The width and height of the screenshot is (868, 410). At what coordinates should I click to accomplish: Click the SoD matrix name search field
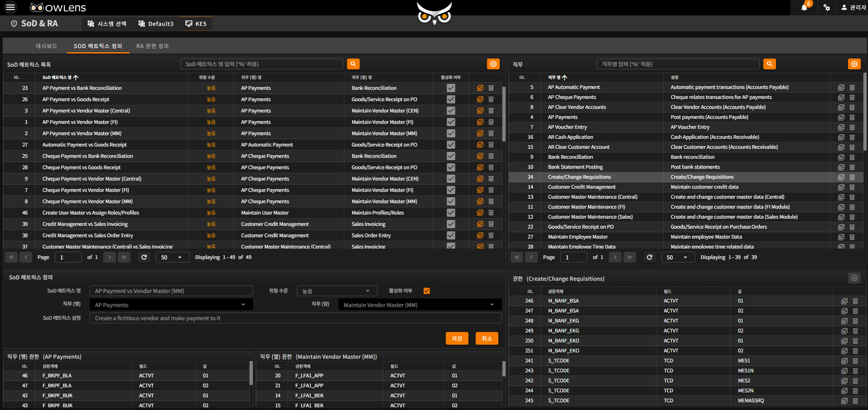tap(261, 64)
